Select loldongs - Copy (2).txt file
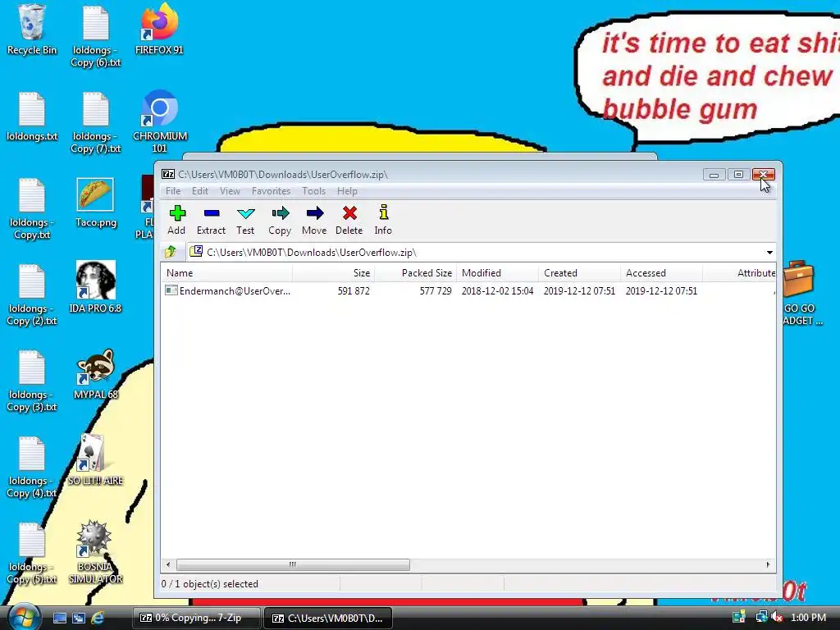Screen dimensions: 840x630 point(32,294)
